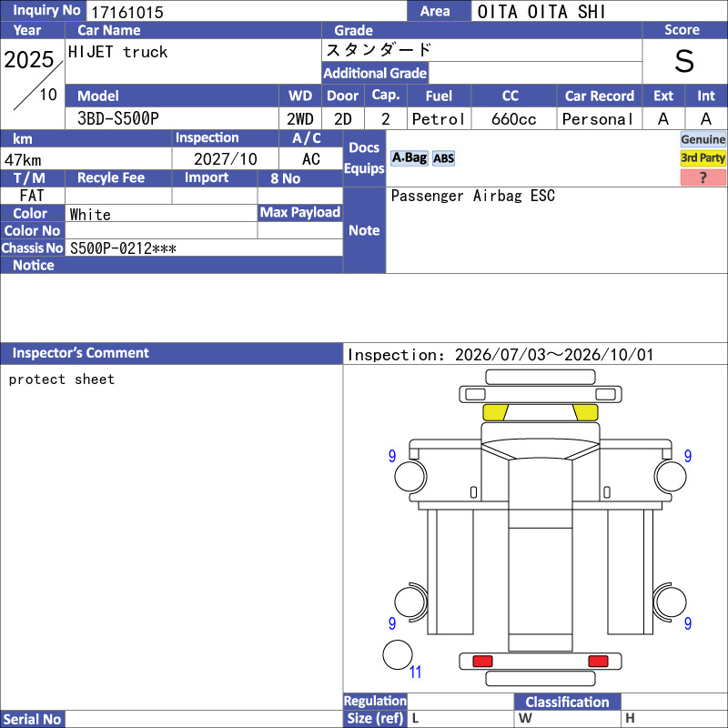This screenshot has height=728, width=728.
Task: Select the Genuine parts tag
Action: (703, 139)
